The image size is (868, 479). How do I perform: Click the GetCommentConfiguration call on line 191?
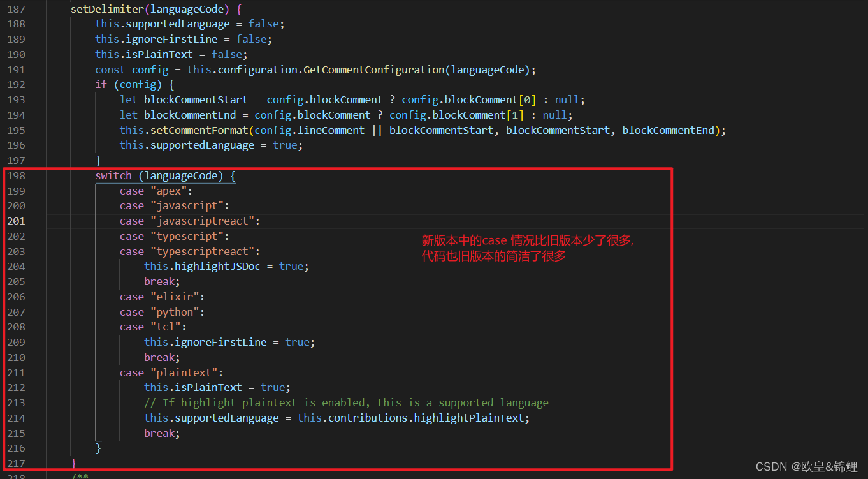click(x=373, y=70)
